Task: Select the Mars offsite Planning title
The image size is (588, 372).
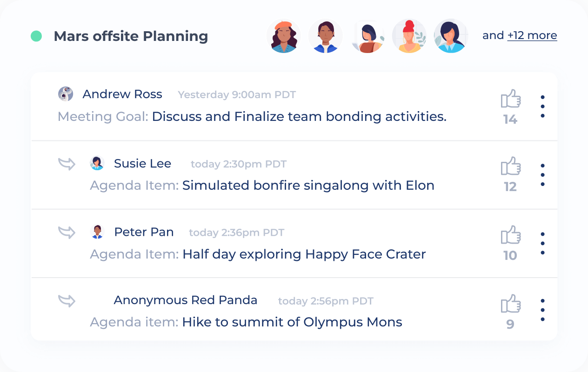Action: (132, 36)
